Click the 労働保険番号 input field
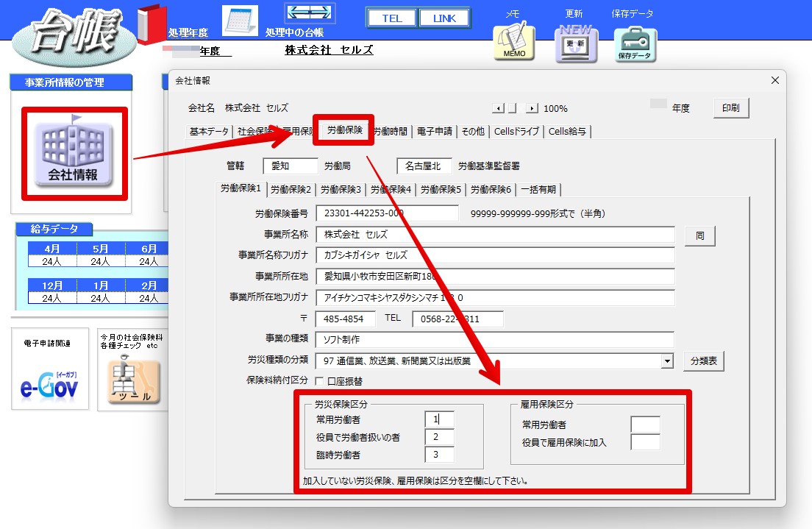Viewport: 812px width, 529px height. click(x=387, y=213)
